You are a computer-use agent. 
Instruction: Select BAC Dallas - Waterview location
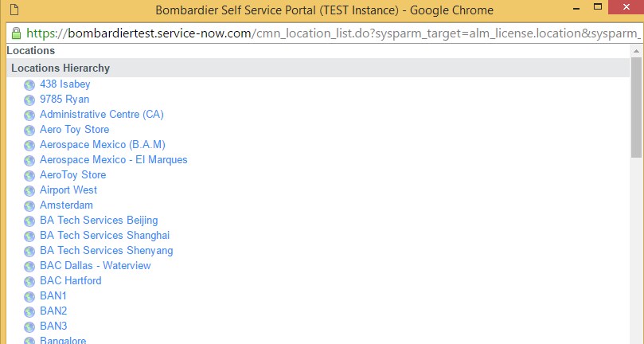(96, 265)
